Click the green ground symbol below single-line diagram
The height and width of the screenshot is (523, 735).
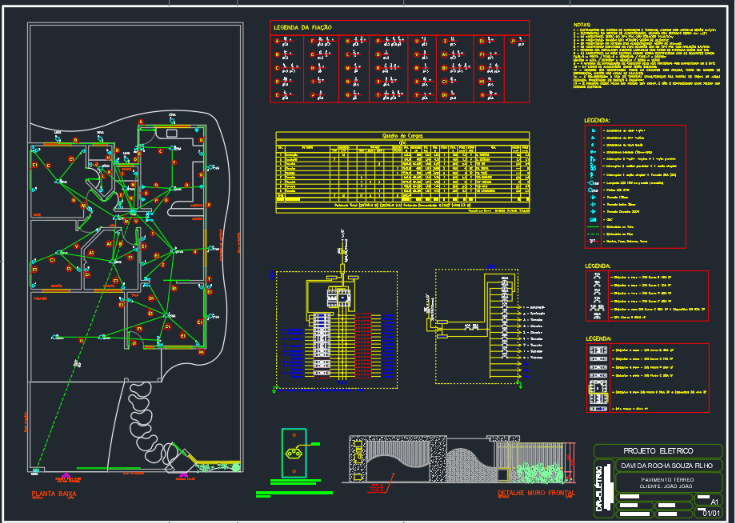pos(519,385)
